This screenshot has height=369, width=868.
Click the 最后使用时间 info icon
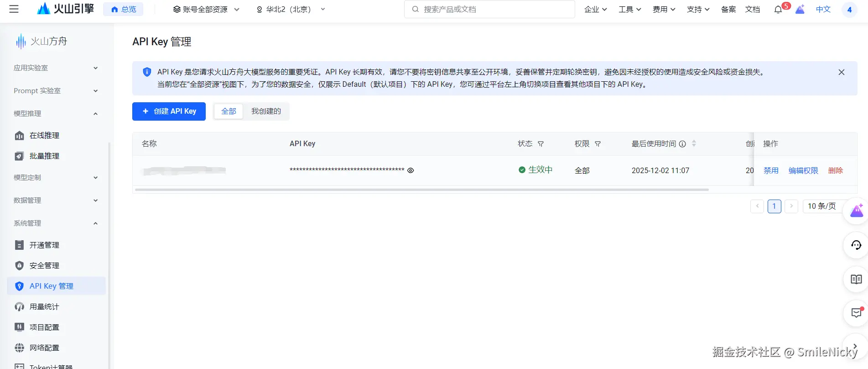pyautogui.click(x=682, y=144)
